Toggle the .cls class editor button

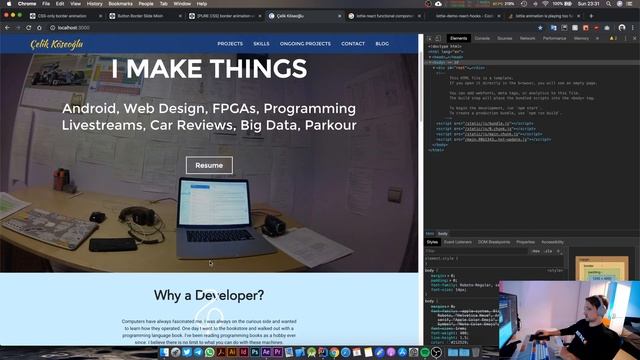pos(548,251)
